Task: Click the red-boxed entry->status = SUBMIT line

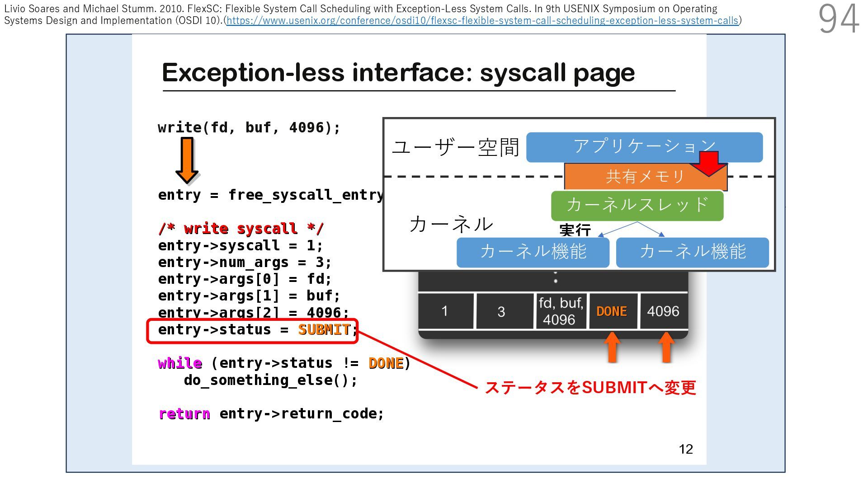Action: pyautogui.click(x=252, y=330)
